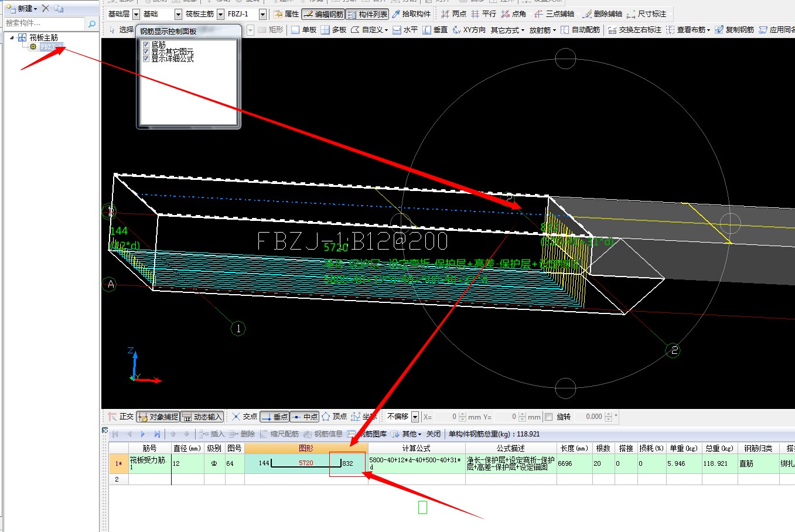
Task: Toggle 正交 orthogonal mode
Action: pyautogui.click(x=121, y=417)
